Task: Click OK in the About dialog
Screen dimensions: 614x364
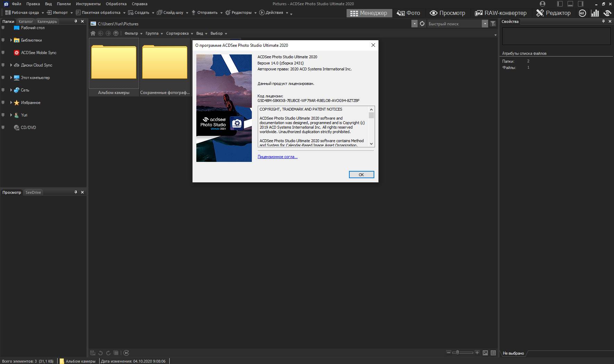Action: [361, 175]
